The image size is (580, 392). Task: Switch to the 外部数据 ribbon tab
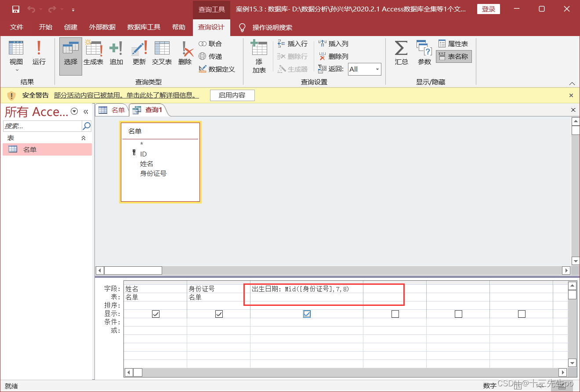(x=102, y=27)
